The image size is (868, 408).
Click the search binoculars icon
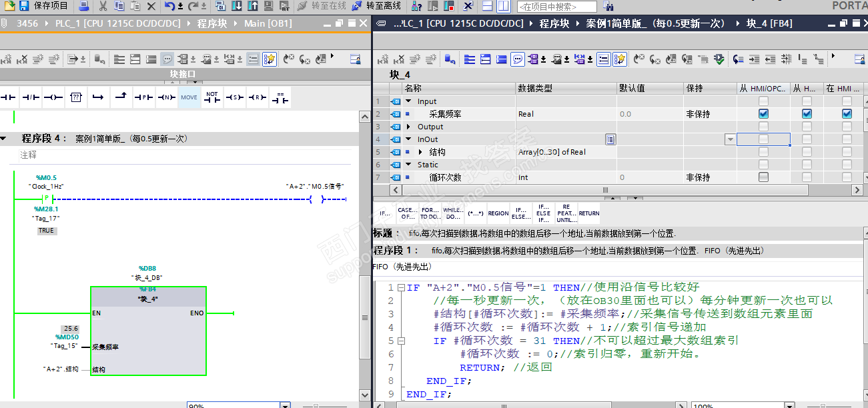point(608,6)
